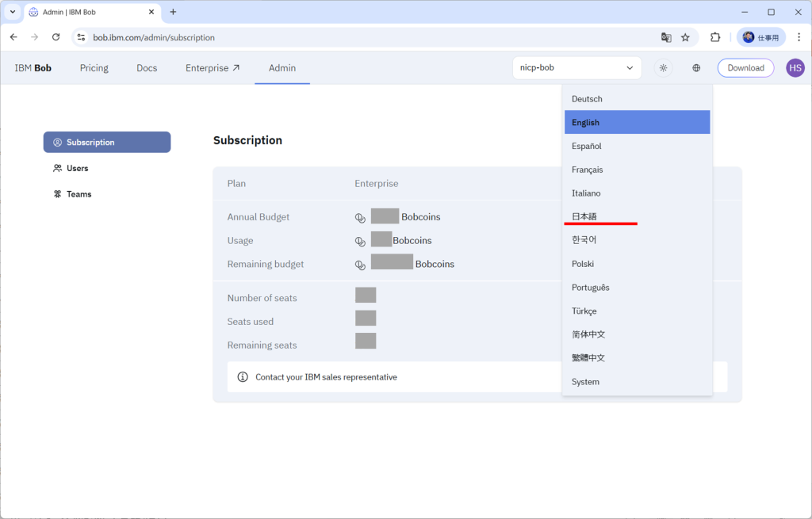Click the browser back arrow
This screenshot has height=519, width=812.
coord(13,37)
